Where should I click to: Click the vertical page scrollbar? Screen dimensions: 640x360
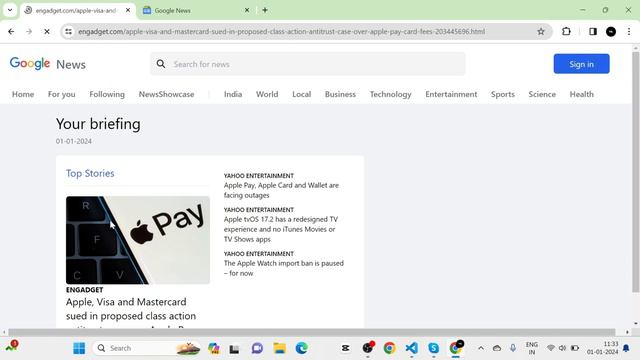(x=636, y=171)
